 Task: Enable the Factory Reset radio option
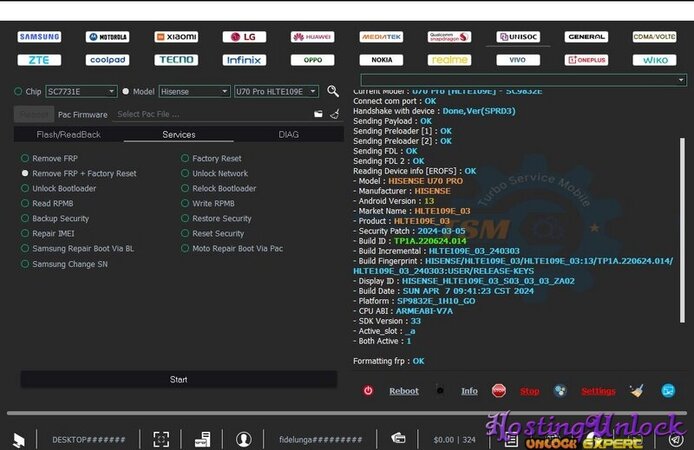216,158
